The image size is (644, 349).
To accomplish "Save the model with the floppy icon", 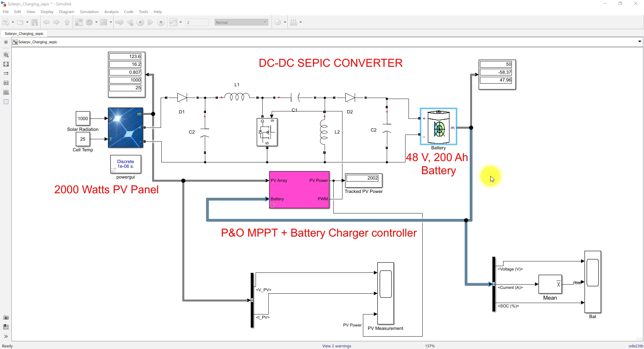I will pyautogui.click(x=35, y=22).
